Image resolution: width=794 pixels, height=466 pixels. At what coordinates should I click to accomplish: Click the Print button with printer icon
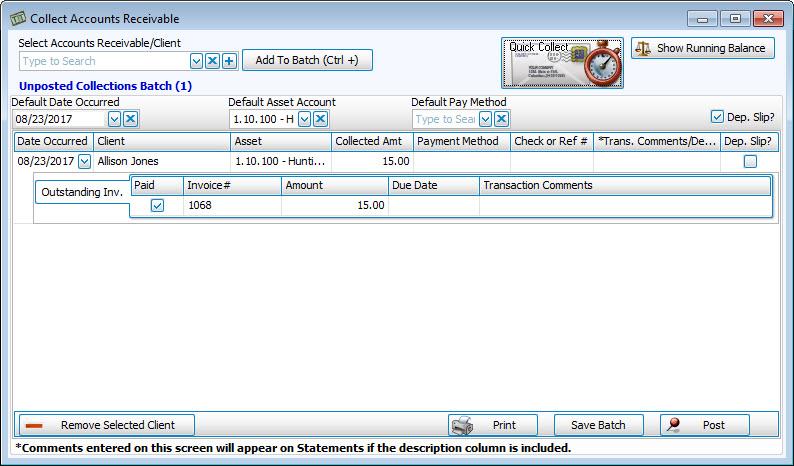[x=493, y=425]
